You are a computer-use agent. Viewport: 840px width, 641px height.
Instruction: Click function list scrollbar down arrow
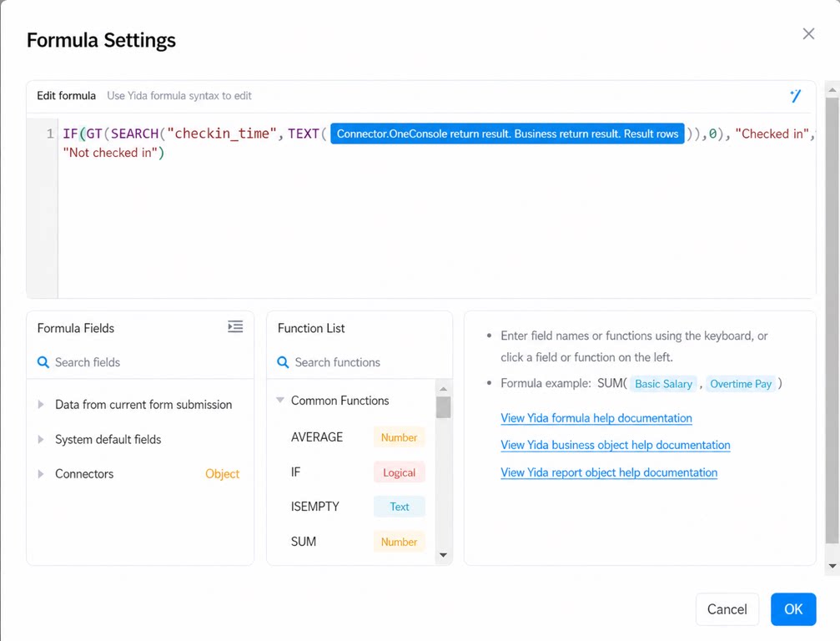pyautogui.click(x=443, y=555)
